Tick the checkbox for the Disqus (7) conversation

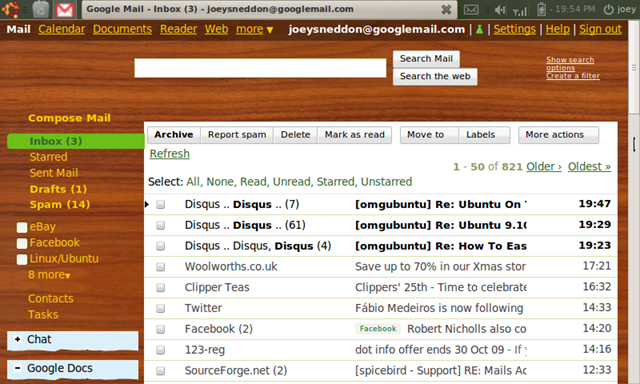click(160, 204)
